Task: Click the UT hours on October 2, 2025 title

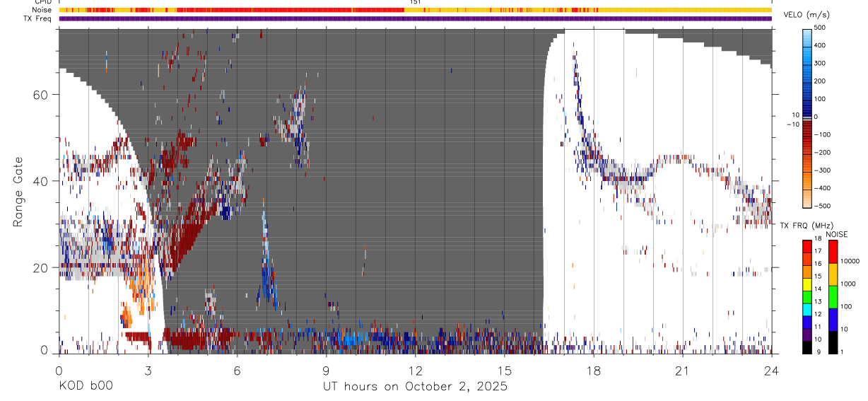Action: point(415,387)
